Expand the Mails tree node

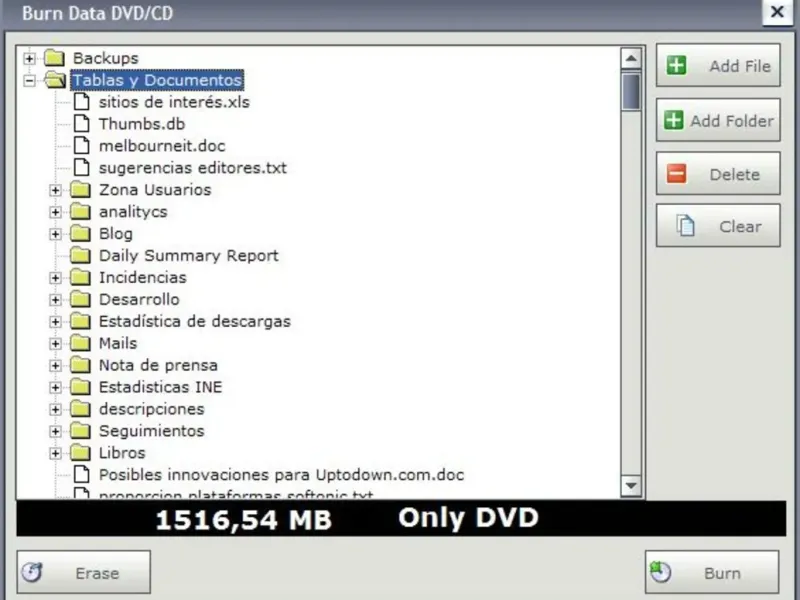pyautogui.click(x=55, y=344)
